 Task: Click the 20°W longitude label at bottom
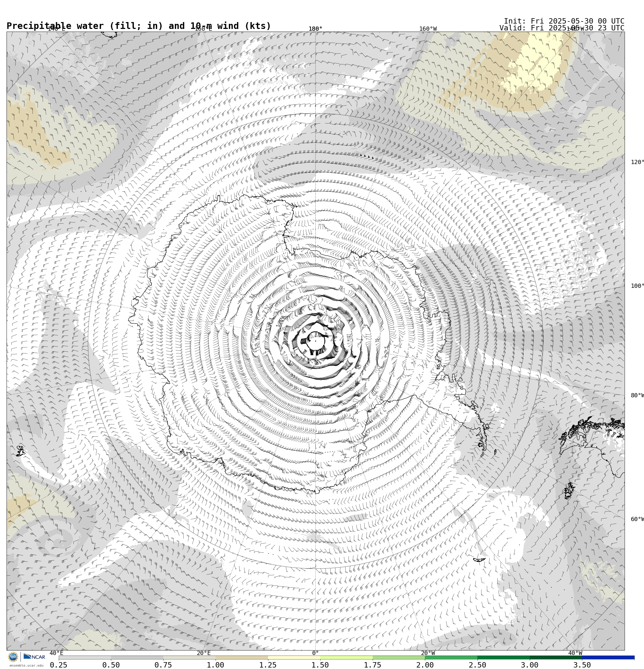[x=428, y=653]
